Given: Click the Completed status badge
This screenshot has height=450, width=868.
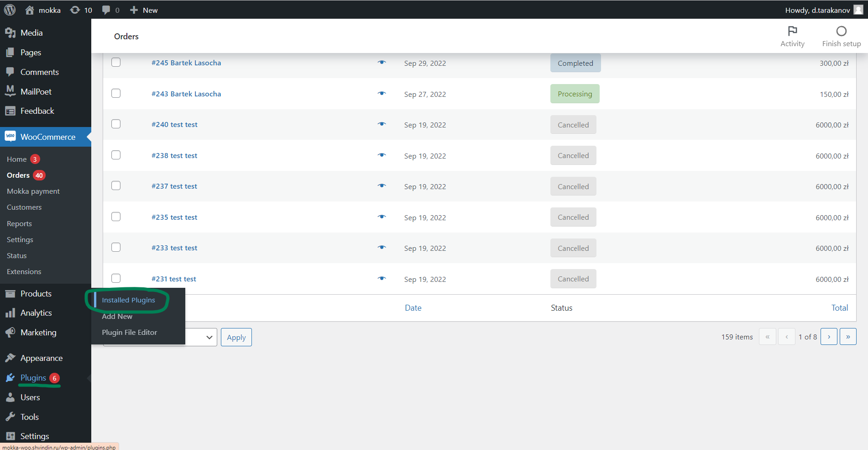Looking at the screenshot, I should 575,63.
